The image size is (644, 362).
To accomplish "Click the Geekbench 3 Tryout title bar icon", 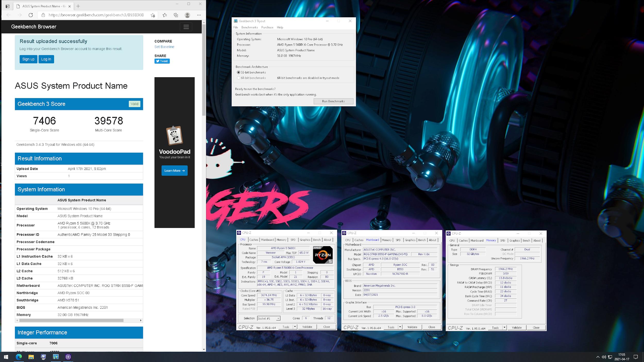I will pos(236,21).
